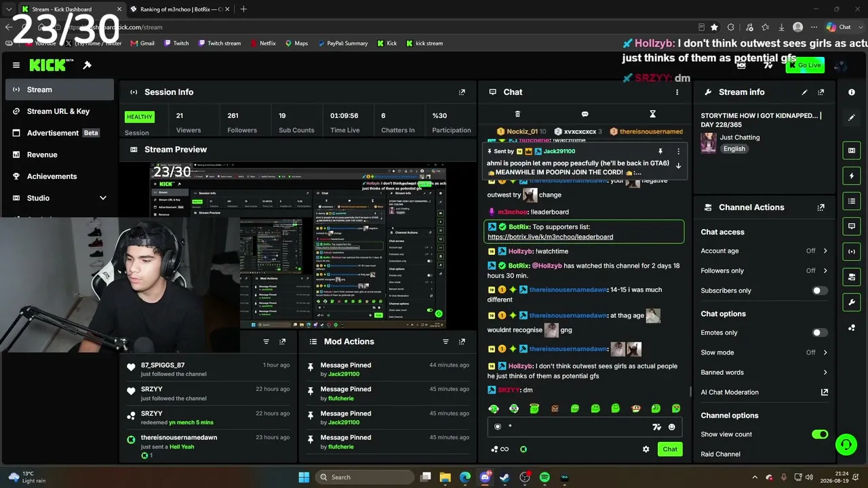Click the hourglass icon in Chat toolbar
The width and height of the screenshot is (868, 488).
coord(652,114)
